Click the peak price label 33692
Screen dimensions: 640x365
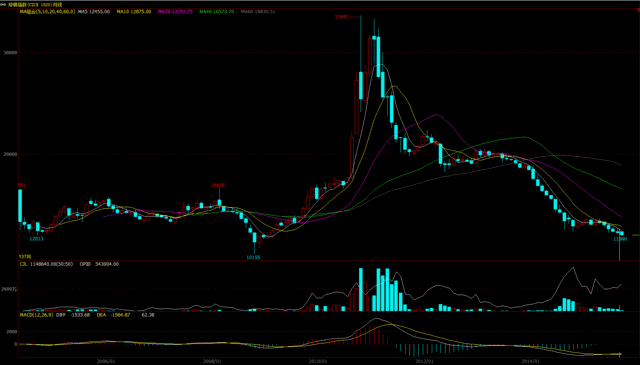click(x=343, y=17)
